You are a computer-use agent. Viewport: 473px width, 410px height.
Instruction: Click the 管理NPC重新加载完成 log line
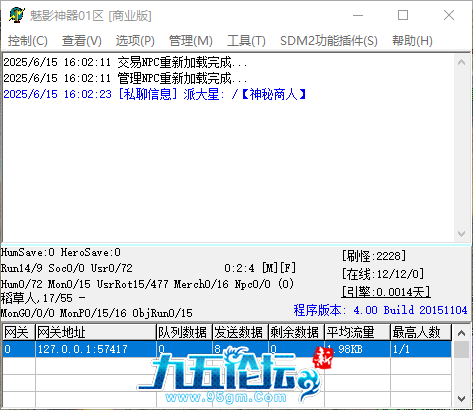[125, 78]
